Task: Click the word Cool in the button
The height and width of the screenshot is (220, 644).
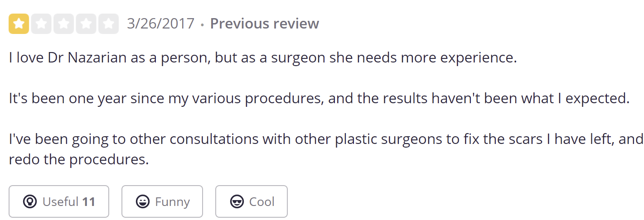Action: click(x=262, y=201)
